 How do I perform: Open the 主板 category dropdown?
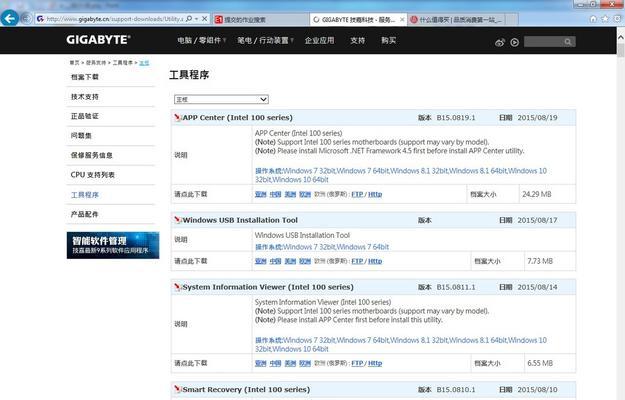[x=221, y=99]
